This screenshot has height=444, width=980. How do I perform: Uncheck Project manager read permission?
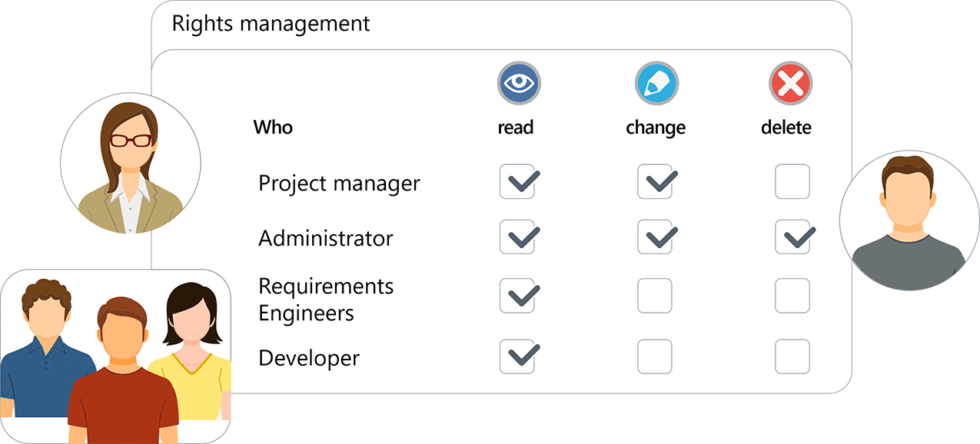pyautogui.click(x=517, y=182)
